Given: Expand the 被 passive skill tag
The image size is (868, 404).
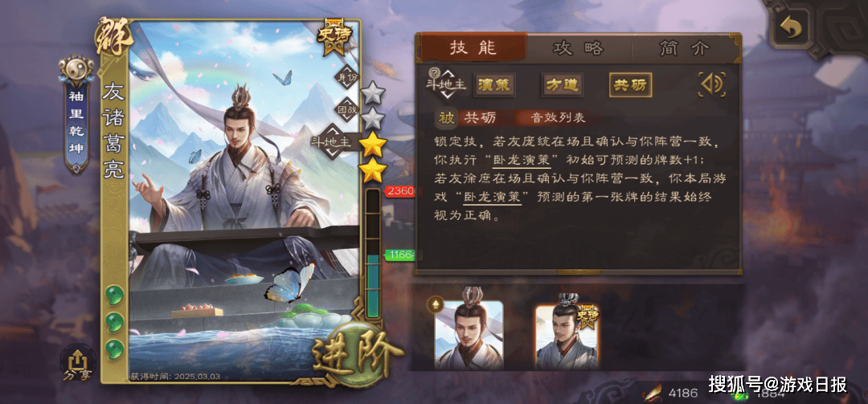Looking at the screenshot, I should 446,117.
